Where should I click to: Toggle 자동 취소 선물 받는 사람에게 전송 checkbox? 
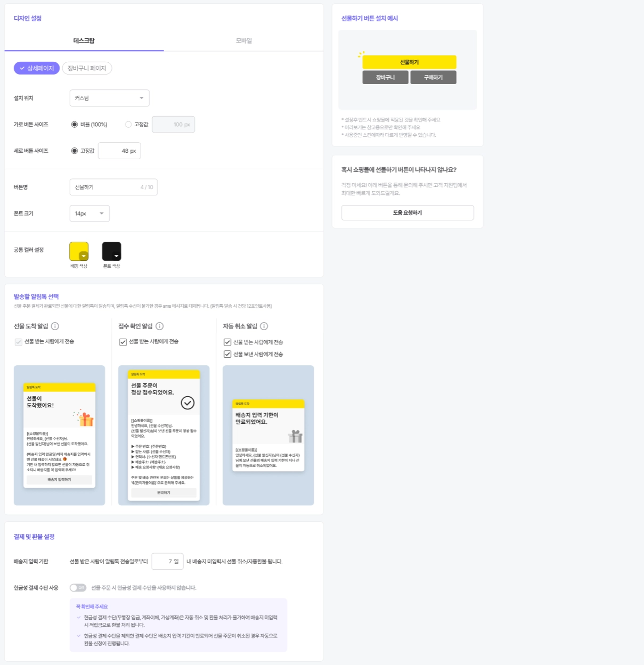tap(227, 342)
